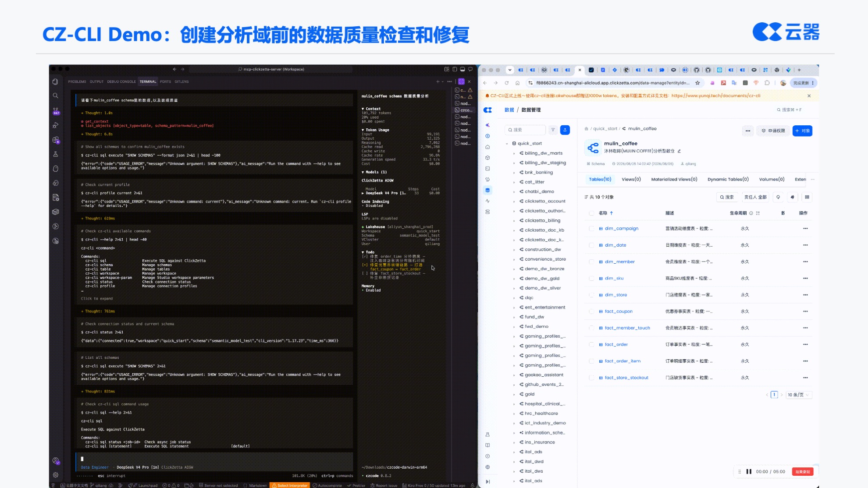Tick checkbox for fact_store_stockout row
Image resolution: width=868 pixels, height=488 pixels.
591,378
